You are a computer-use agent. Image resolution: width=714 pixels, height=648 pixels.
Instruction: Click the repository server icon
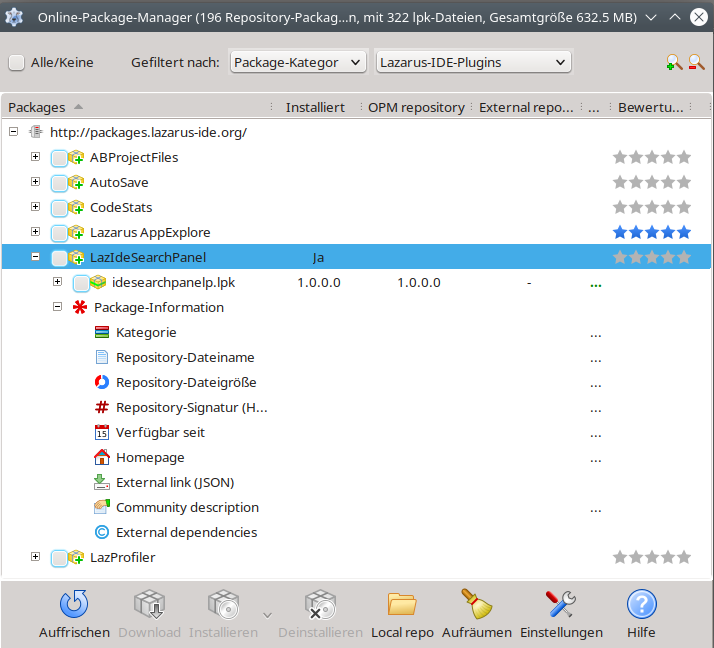coord(36,133)
